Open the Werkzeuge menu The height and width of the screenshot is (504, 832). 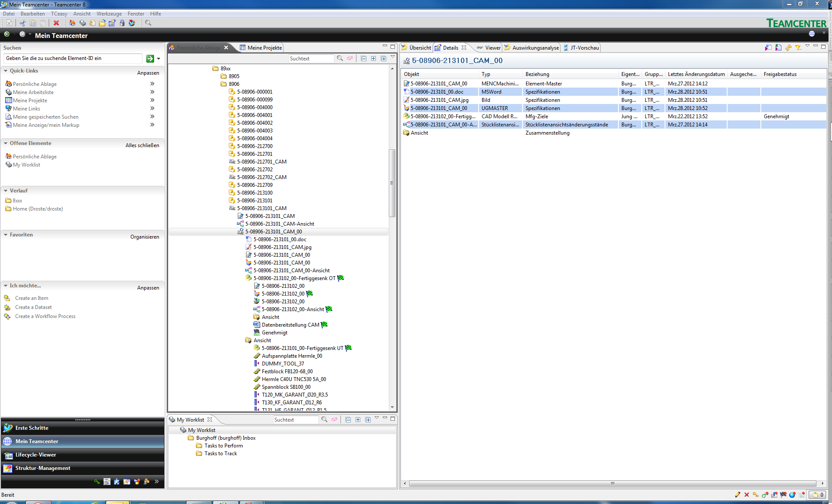point(109,14)
